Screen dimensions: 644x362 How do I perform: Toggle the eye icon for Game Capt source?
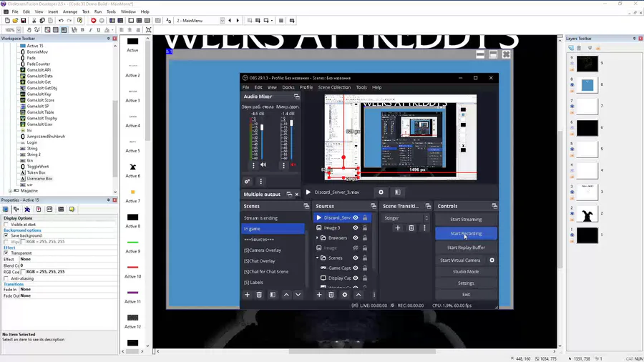point(356,268)
